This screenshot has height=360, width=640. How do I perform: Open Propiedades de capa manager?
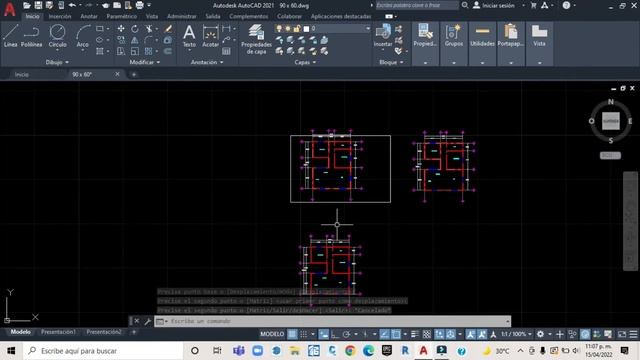click(256, 39)
